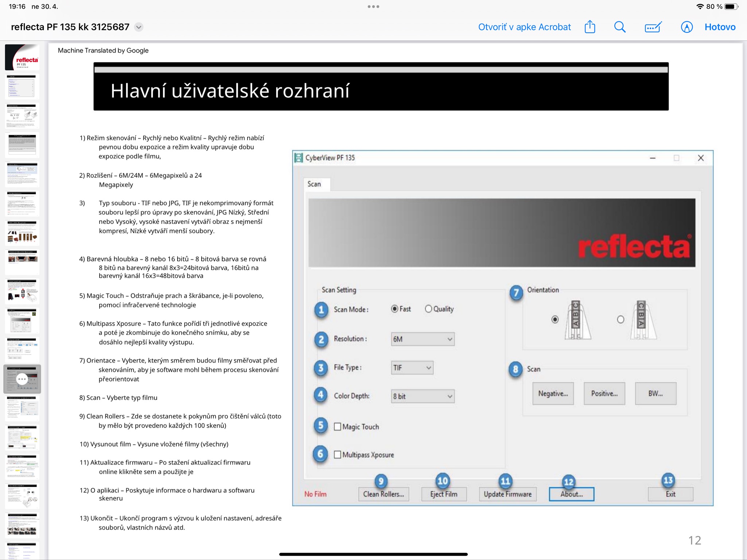
Task: Tap the three-dot multitasking control at top
Action: (373, 7)
